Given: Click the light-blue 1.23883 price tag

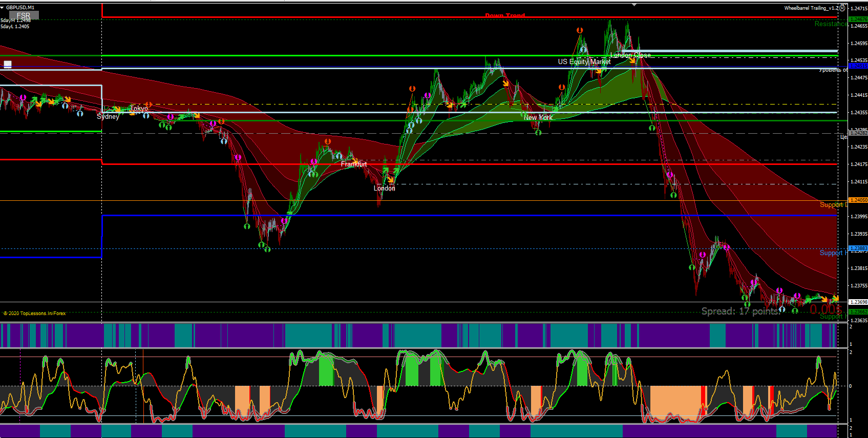Looking at the screenshot, I should point(859,248).
